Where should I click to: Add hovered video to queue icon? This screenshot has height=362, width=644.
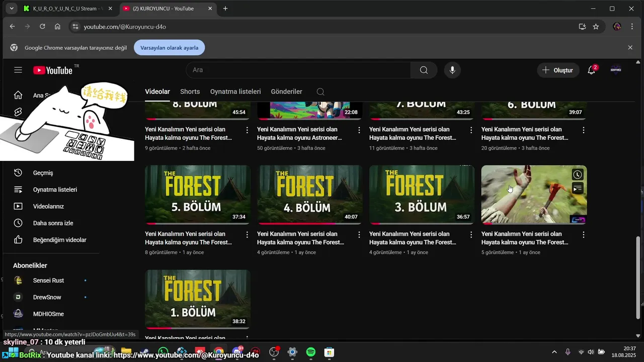point(578,189)
